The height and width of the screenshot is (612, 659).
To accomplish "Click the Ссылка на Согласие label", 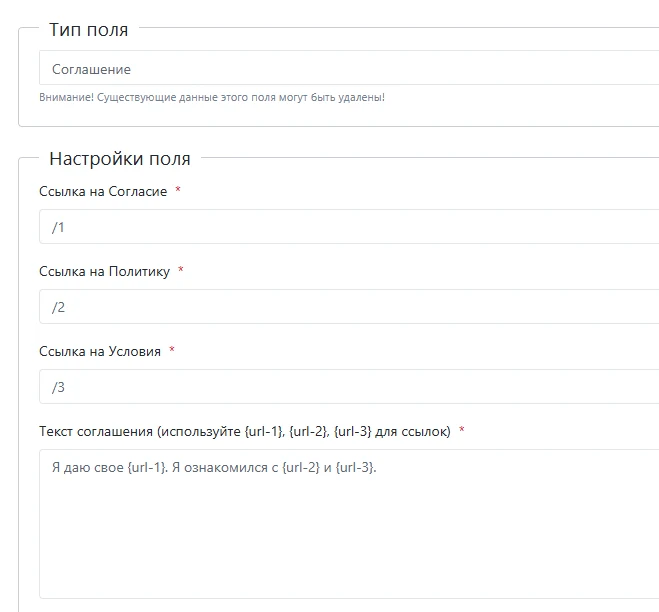I will [103, 191].
